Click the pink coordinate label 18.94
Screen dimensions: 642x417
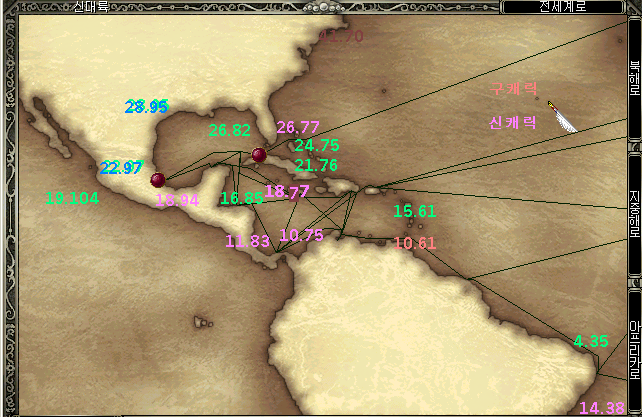[x=177, y=200]
